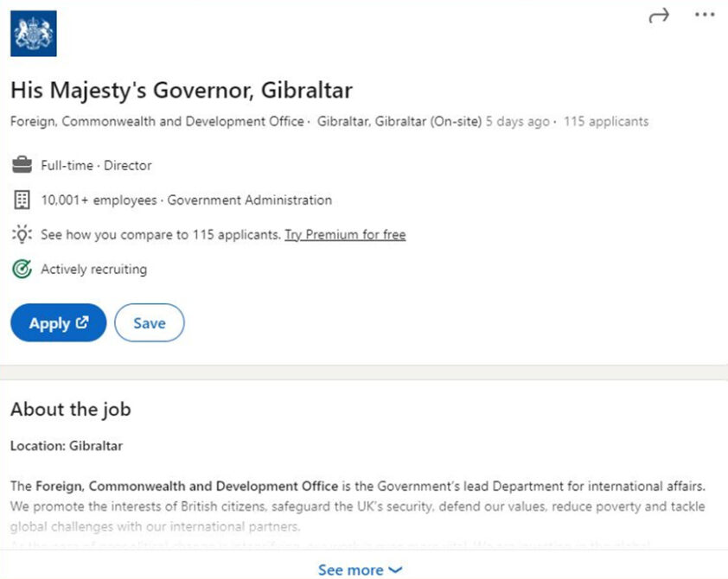
Task: Click the external link icon in Apply
Action: (x=83, y=322)
